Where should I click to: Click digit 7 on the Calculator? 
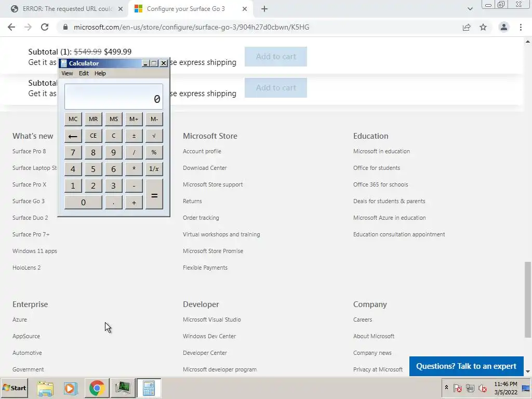point(73,152)
